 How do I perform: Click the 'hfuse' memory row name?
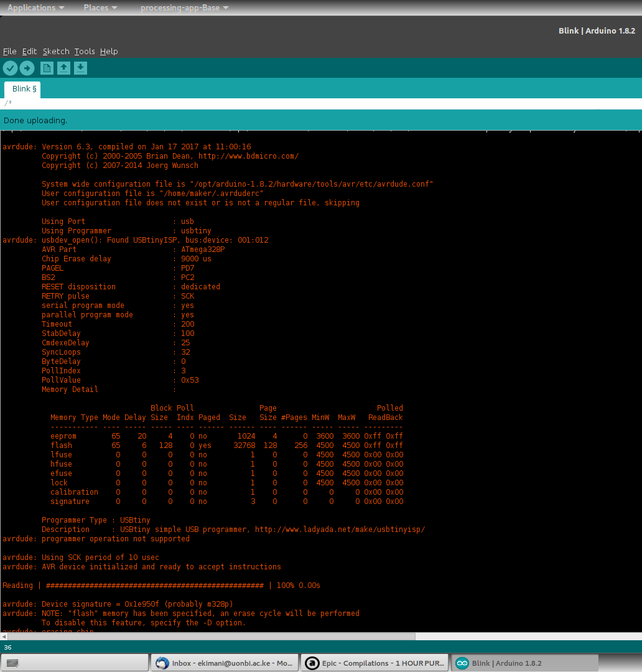coord(62,464)
